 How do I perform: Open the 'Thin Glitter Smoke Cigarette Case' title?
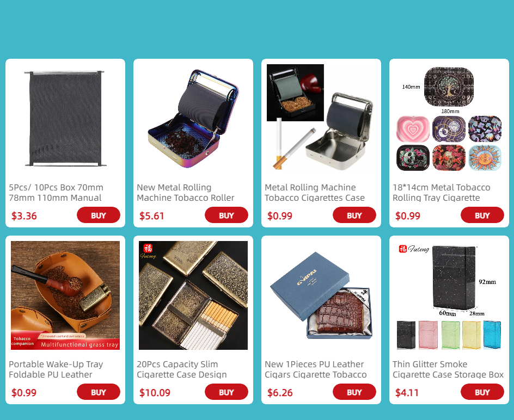click(448, 369)
